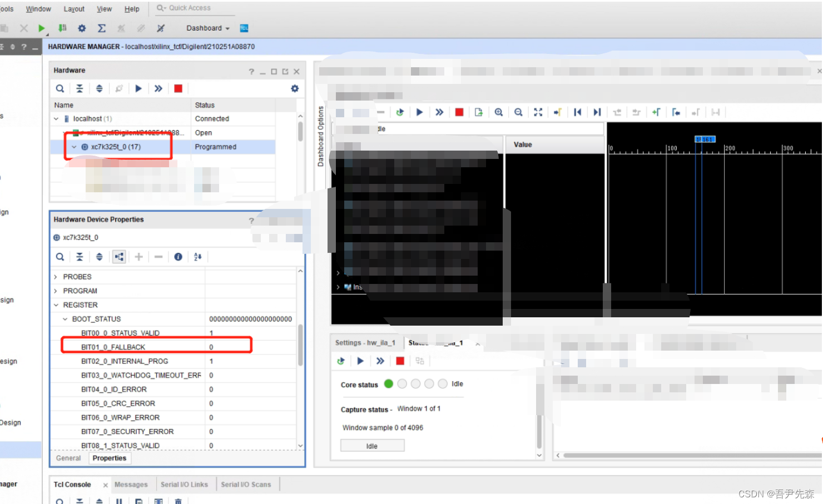The width and height of the screenshot is (823, 504).
Task: Open the Dashboard dropdown
Action: pos(207,28)
